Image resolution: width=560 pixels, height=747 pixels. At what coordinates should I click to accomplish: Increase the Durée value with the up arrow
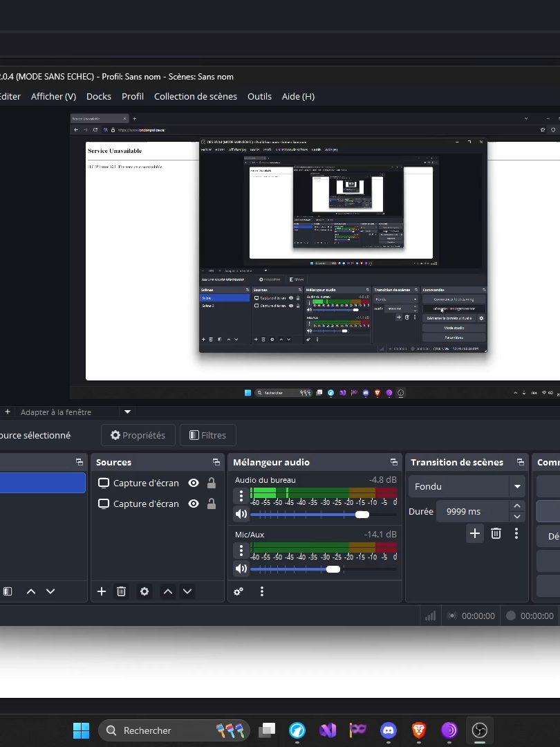coord(517,506)
